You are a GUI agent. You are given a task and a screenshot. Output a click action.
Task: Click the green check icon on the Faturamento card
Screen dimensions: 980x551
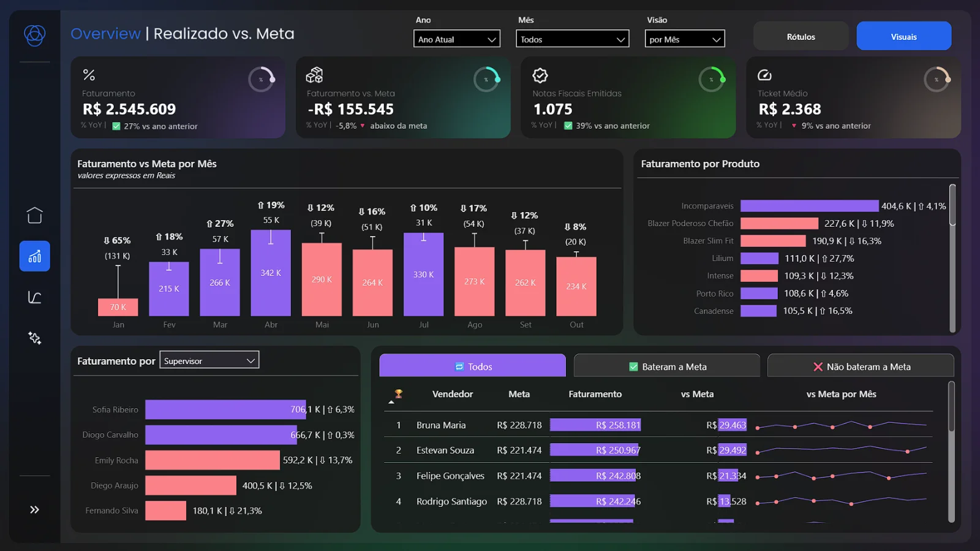tap(116, 126)
